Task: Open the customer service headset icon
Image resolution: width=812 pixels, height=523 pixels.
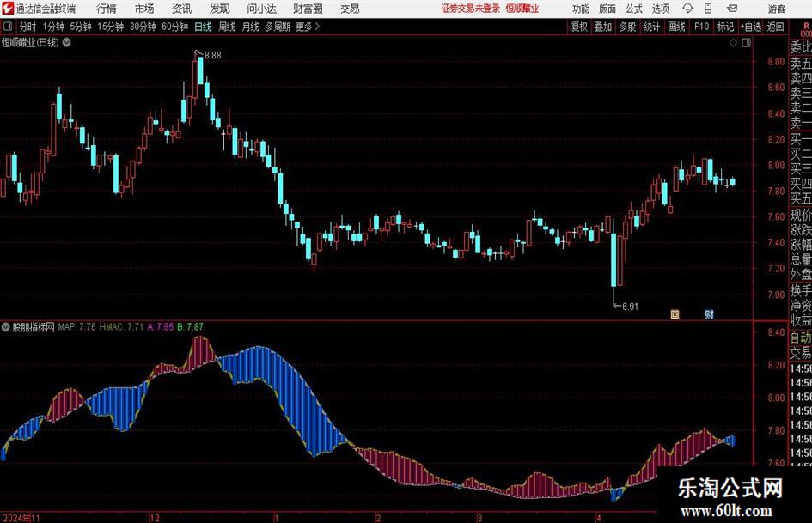Action: coord(687,9)
